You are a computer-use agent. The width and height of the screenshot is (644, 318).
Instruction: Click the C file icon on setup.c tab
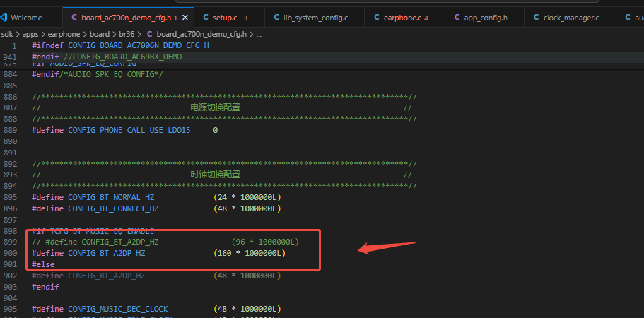point(205,17)
